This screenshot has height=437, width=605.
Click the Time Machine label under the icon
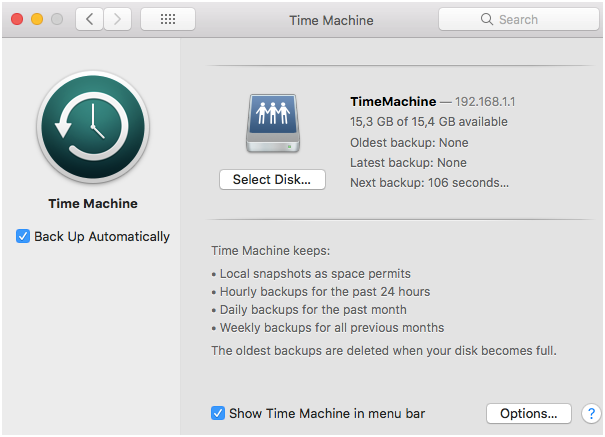point(92,204)
